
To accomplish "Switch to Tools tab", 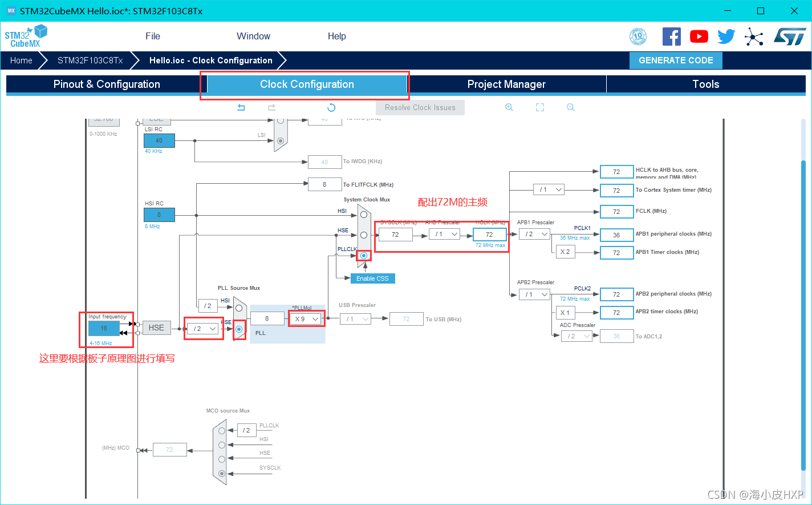I will (x=706, y=84).
